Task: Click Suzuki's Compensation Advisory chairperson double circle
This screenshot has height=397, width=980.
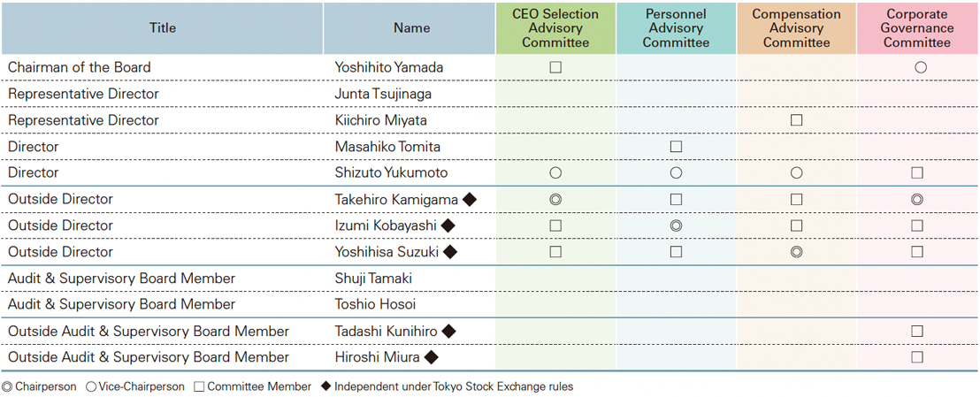Action: [796, 252]
